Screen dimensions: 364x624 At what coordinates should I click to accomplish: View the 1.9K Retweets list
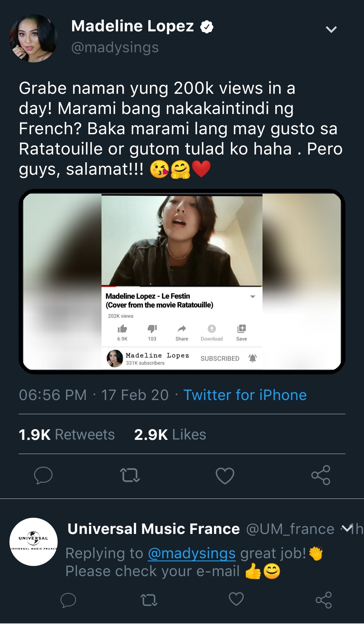[67, 434]
